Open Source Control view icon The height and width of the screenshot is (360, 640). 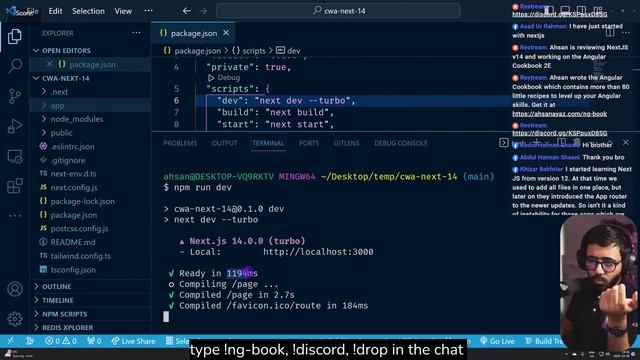point(15,96)
